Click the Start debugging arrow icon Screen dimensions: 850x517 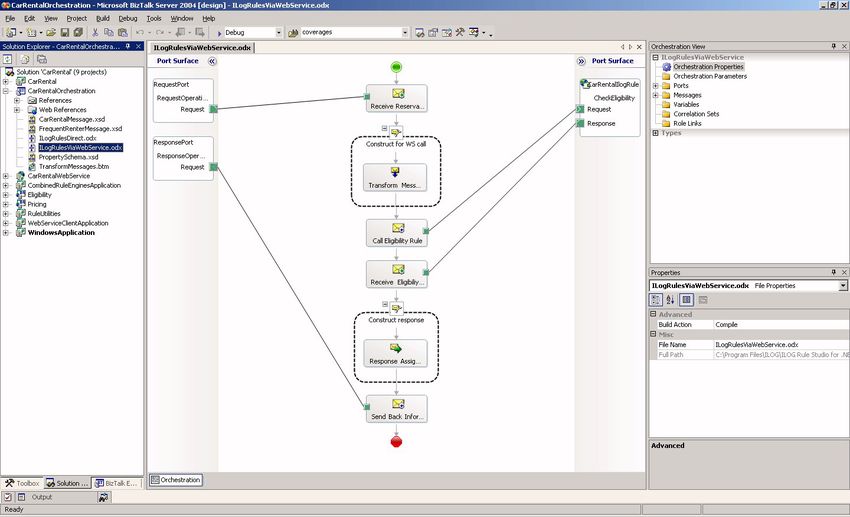[220, 33]
